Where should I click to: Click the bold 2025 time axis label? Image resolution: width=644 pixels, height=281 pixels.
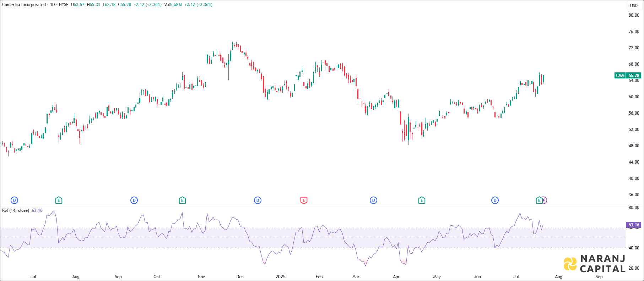[281, 277]
